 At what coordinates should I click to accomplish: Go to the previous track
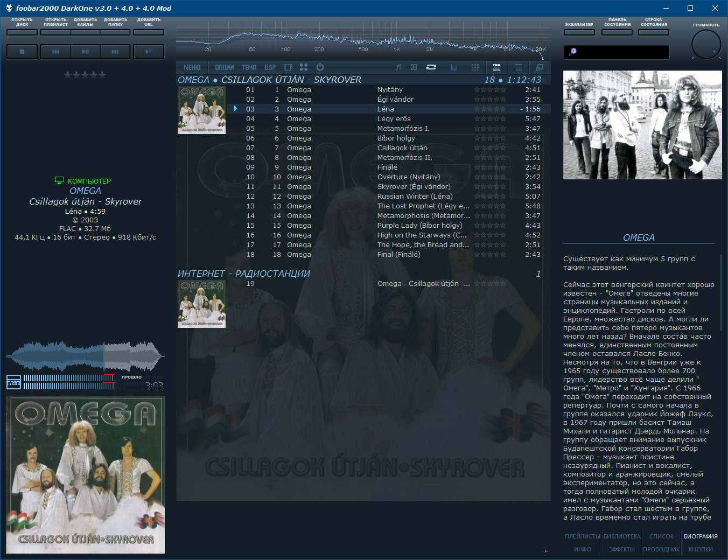click(55, 52)
